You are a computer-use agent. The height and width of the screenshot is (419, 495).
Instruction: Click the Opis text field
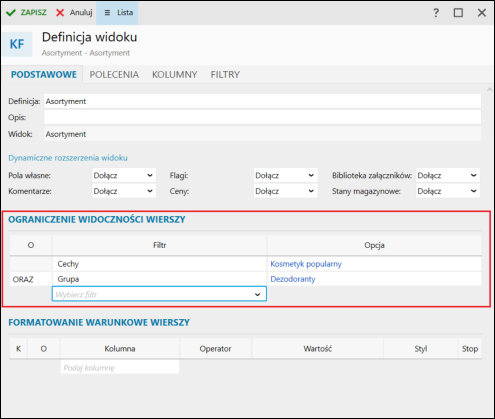(262, 117)
